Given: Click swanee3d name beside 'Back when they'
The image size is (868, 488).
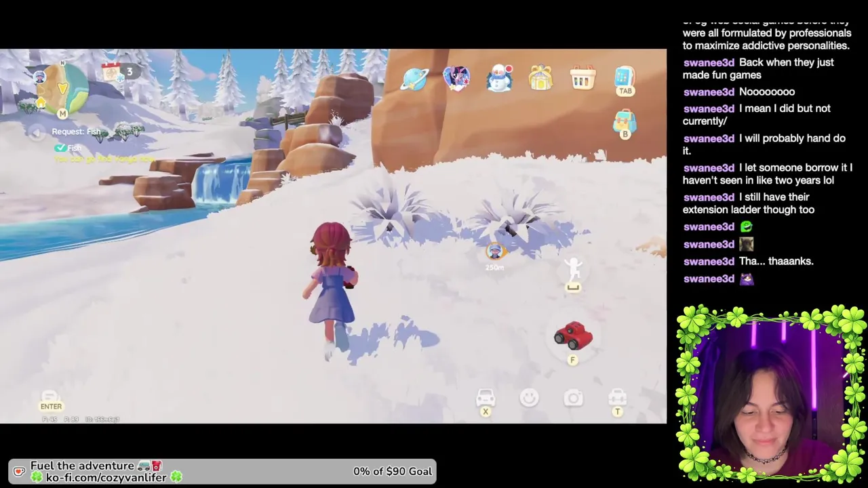Looking at the screenshot, I should 709,62.
